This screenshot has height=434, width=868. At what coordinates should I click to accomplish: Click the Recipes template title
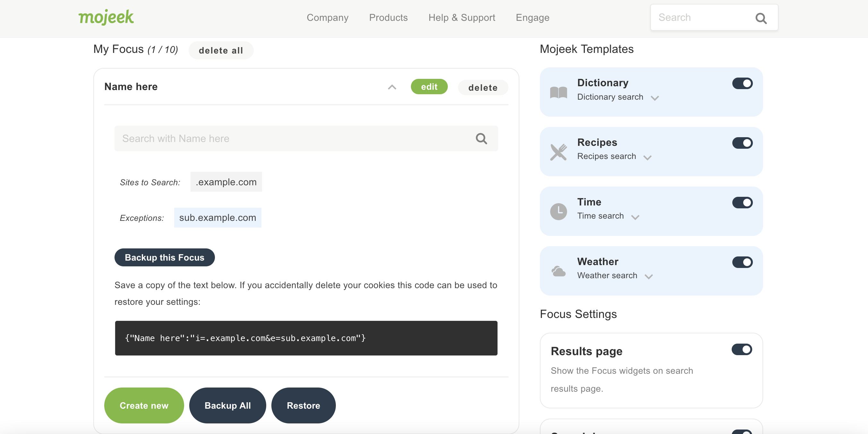(597, 142)
